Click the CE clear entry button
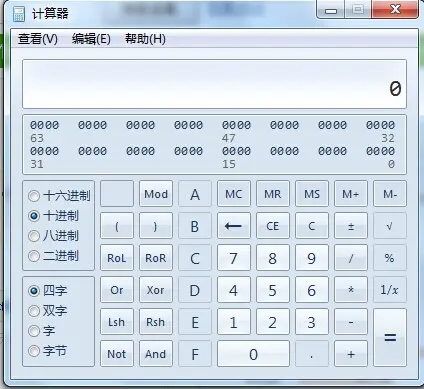 [273, 226]
